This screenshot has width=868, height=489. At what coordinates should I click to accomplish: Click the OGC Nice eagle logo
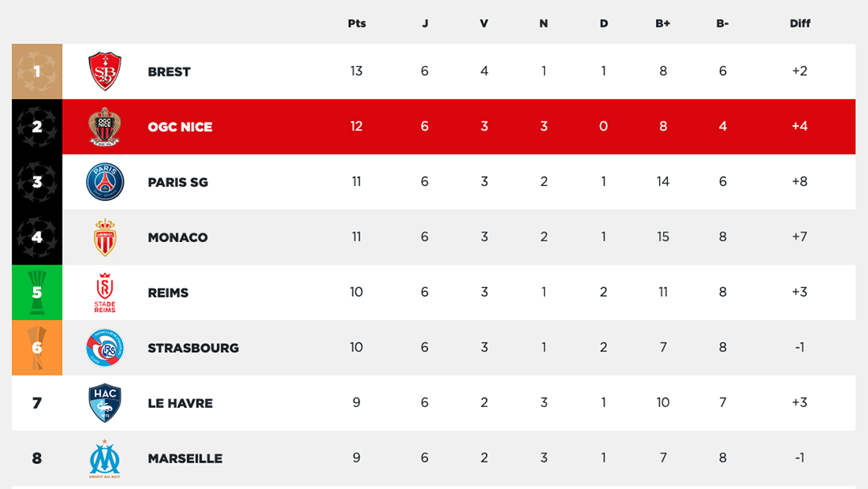tap(104, 127)
